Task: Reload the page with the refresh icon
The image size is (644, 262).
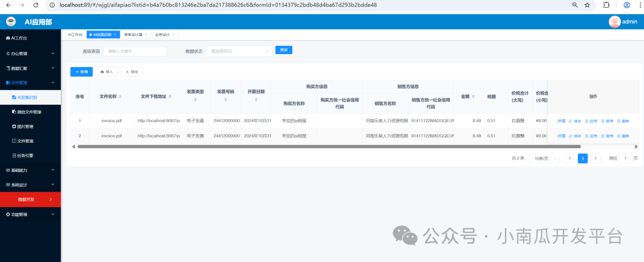Action: [36, 5]
